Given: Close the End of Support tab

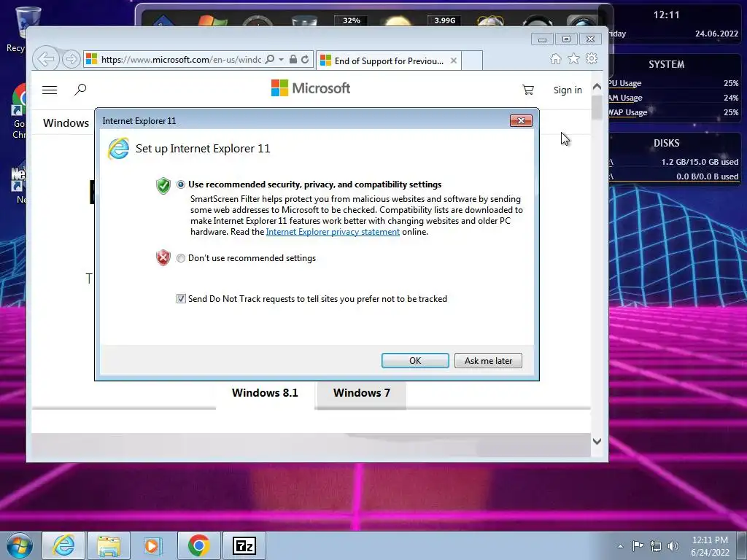Looking at the screenshot, I should click(x=454, y=61).
